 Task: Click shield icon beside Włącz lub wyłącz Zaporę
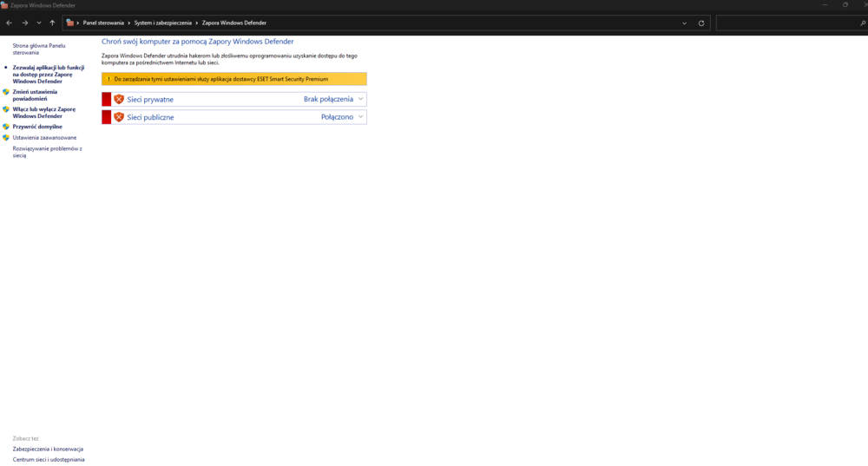pos(6,109)
